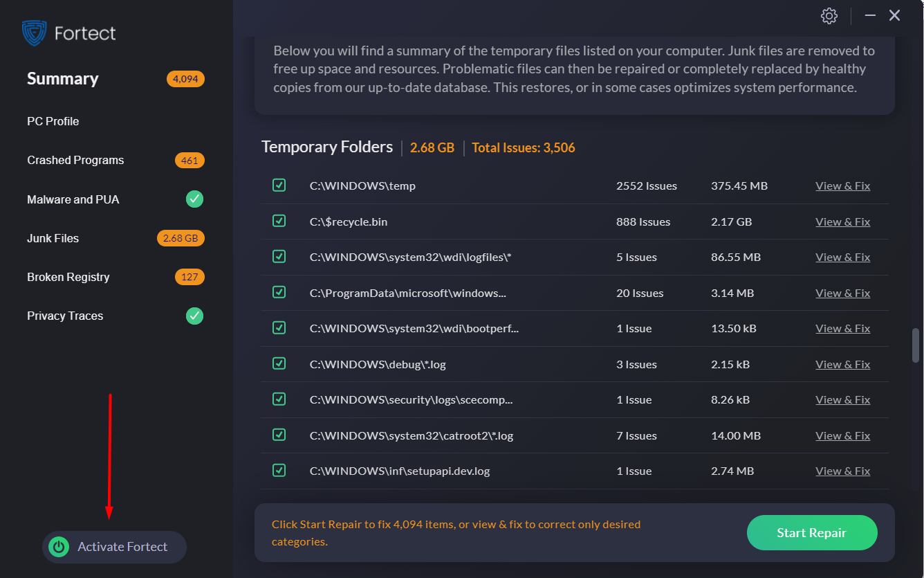Click the 20 Issues count

(x=640, y=293)
